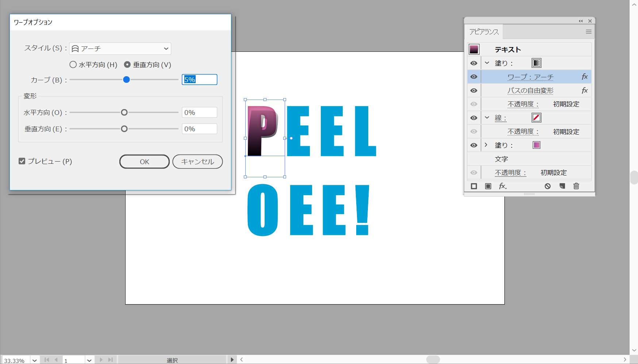Click Add New Stroke icon in Appearance panel
This screenshot has width=638, height=364.
point(474,186)
